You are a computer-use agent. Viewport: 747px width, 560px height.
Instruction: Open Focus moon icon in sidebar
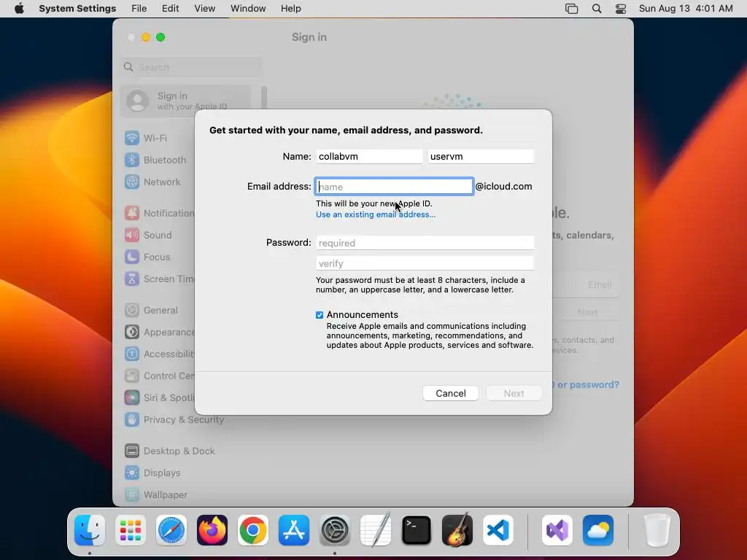point(132,257)
